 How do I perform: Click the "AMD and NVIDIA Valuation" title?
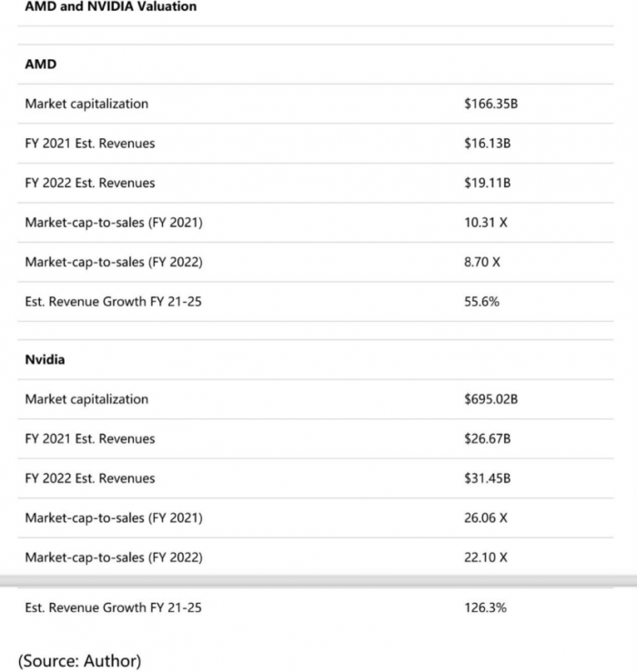click(x=110, y=6)
